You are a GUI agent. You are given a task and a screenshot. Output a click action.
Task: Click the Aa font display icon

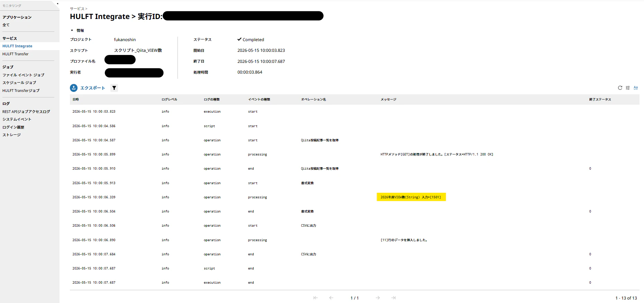636,88
